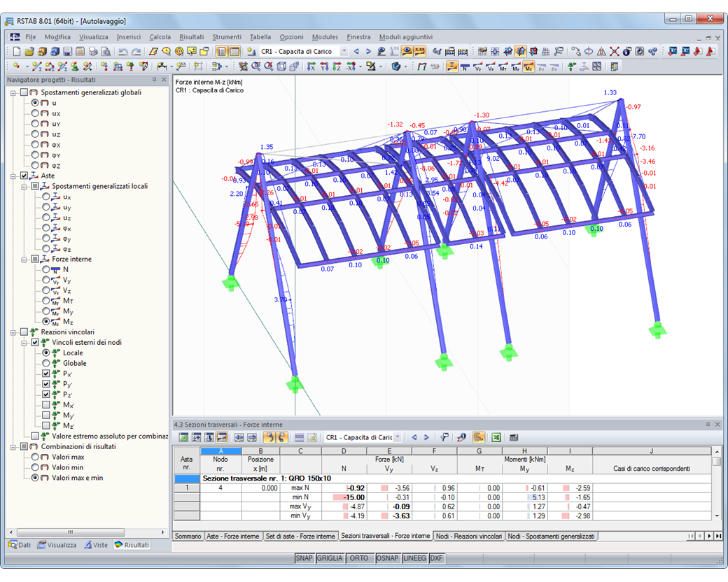728x582 pixels.
Task: Show N axial force toolbar icon
Action: (x=465, y=67)
